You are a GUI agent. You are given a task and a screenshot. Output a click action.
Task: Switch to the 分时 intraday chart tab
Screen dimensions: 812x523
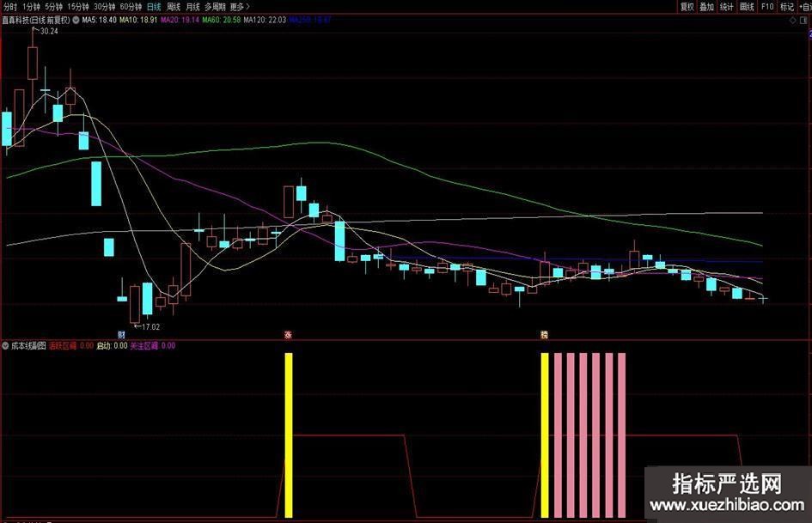tap(9, 7)
